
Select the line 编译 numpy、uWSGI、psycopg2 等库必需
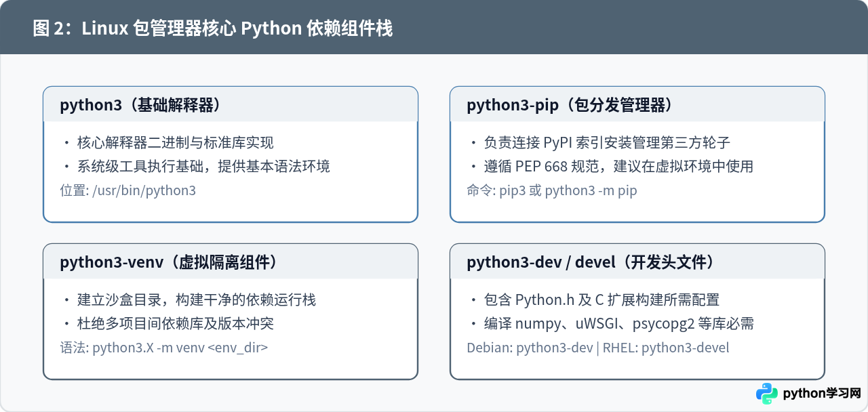(618, 323)
